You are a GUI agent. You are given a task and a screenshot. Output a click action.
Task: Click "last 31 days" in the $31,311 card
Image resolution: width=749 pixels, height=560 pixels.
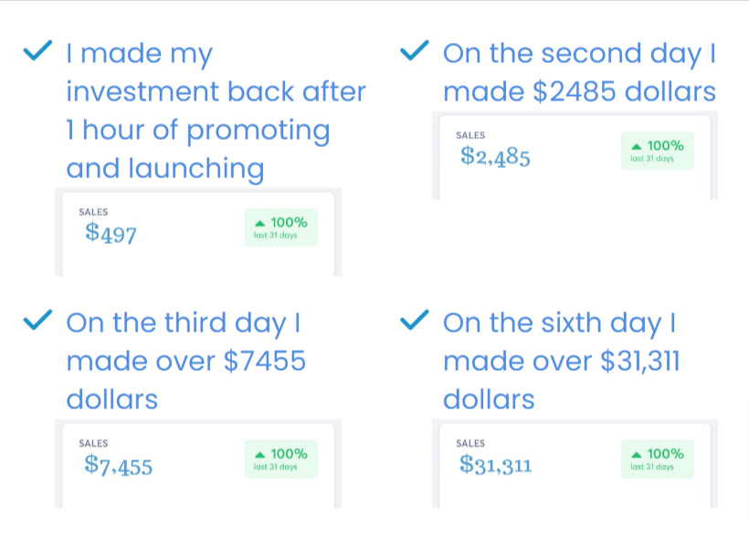click(651, 467)
